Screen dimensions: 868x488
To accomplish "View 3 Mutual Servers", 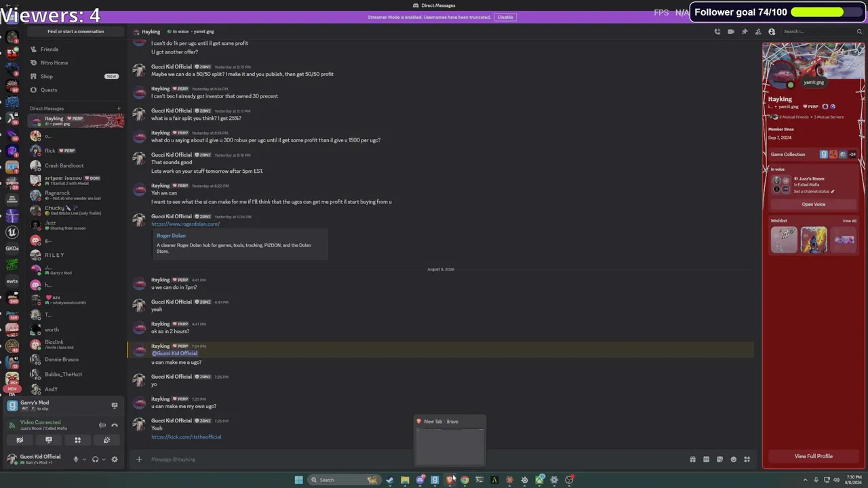I will click(x=829, y=117).
